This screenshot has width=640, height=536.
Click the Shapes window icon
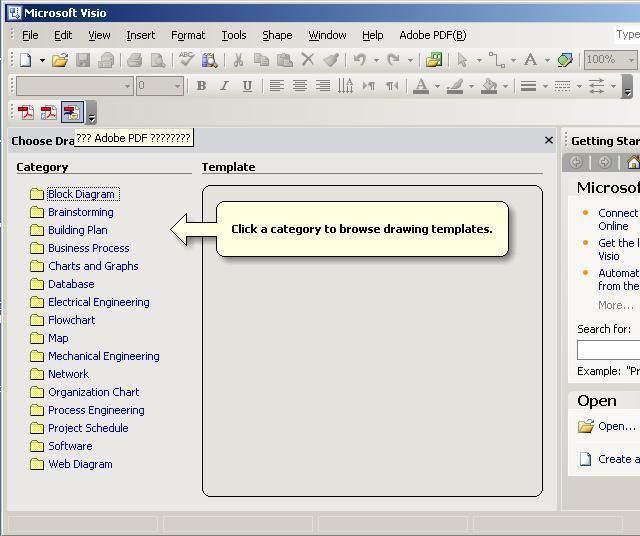[x=434, y=60]
